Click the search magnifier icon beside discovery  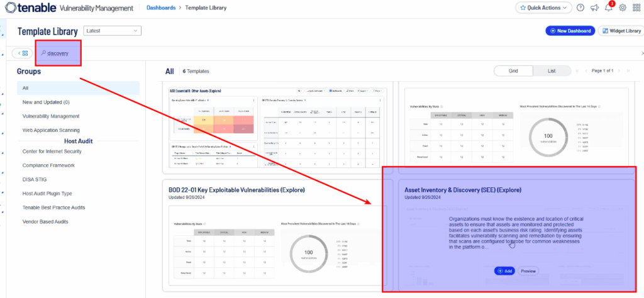point(43,53)
